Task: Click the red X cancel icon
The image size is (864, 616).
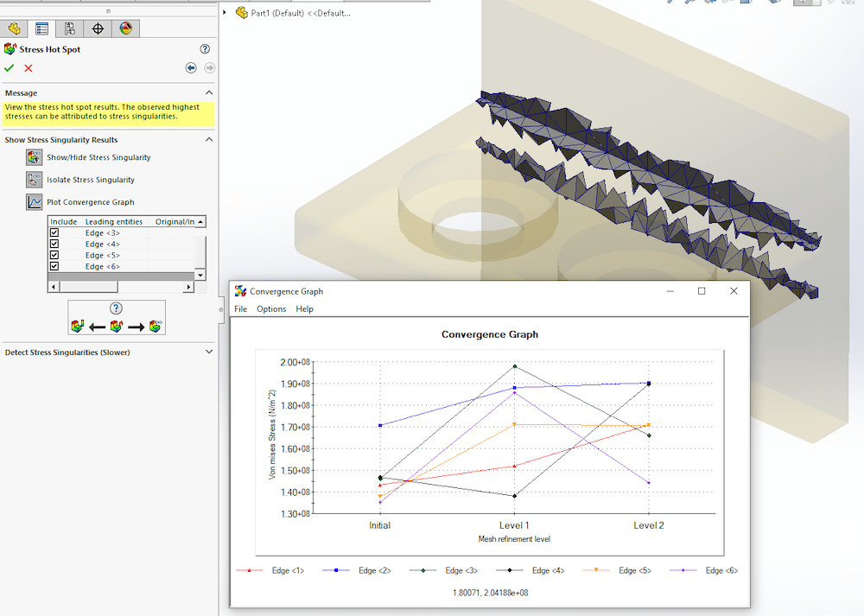Action: 29,68
